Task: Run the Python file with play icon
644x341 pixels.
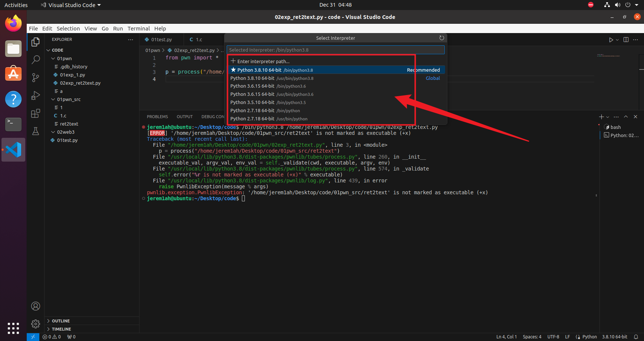Action: pyautogui.click(x=611, y=40)
